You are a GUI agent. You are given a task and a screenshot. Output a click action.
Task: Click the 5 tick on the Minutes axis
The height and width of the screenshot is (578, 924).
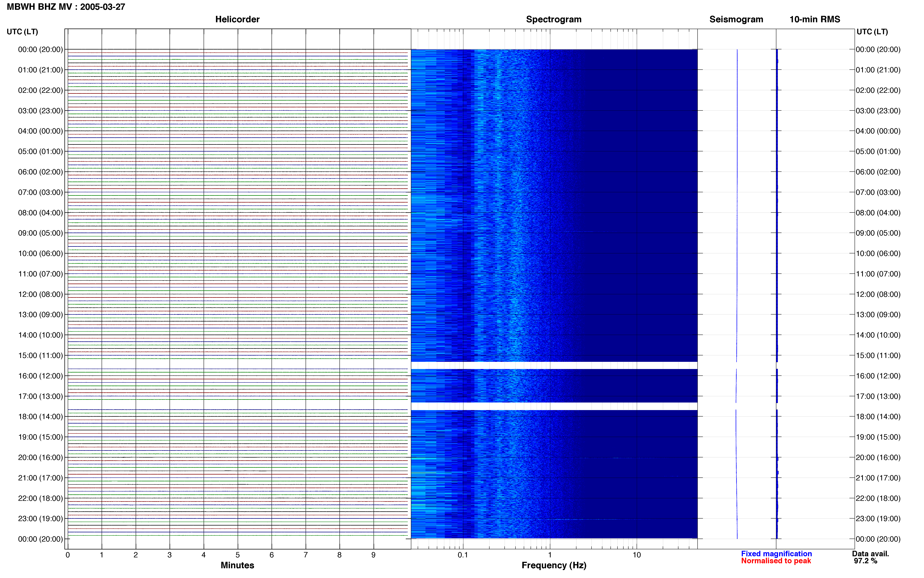pyautogui.click(x=238, y=555)
